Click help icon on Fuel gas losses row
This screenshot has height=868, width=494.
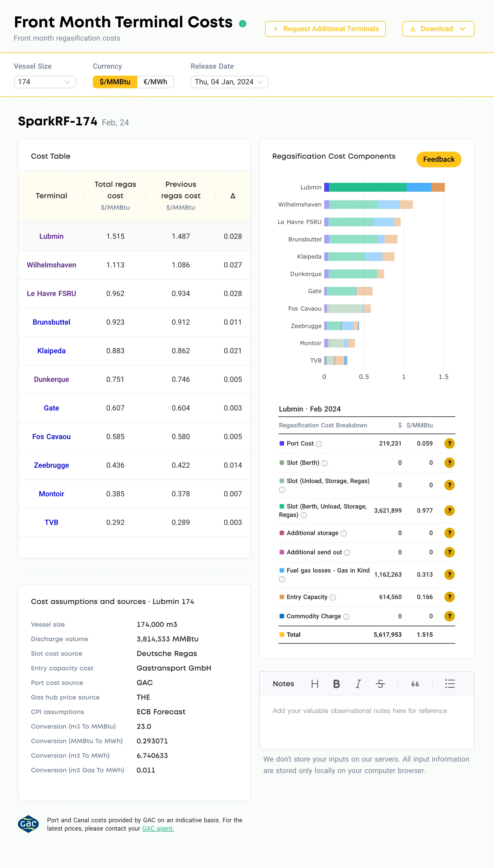click(x=449, y=575)
